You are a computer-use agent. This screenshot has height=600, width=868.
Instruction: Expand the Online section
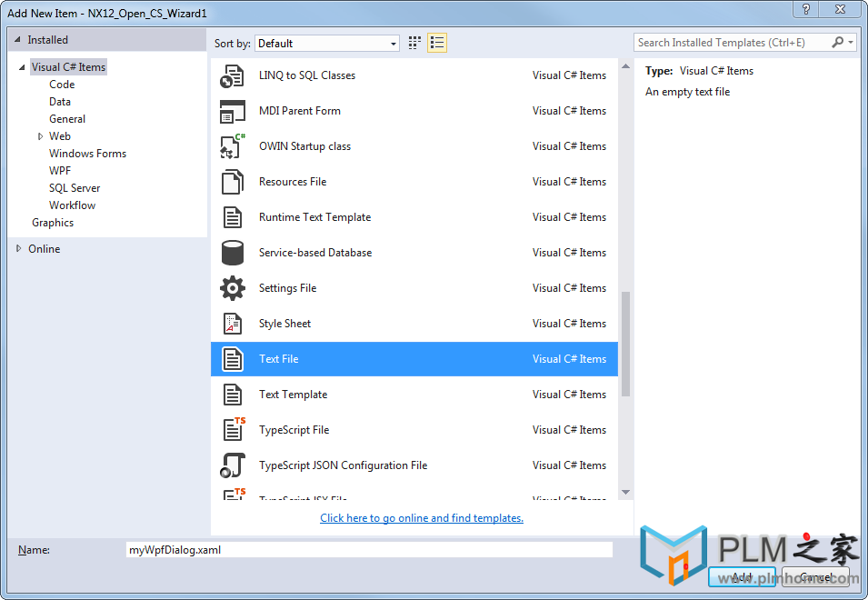pos(19,248)
